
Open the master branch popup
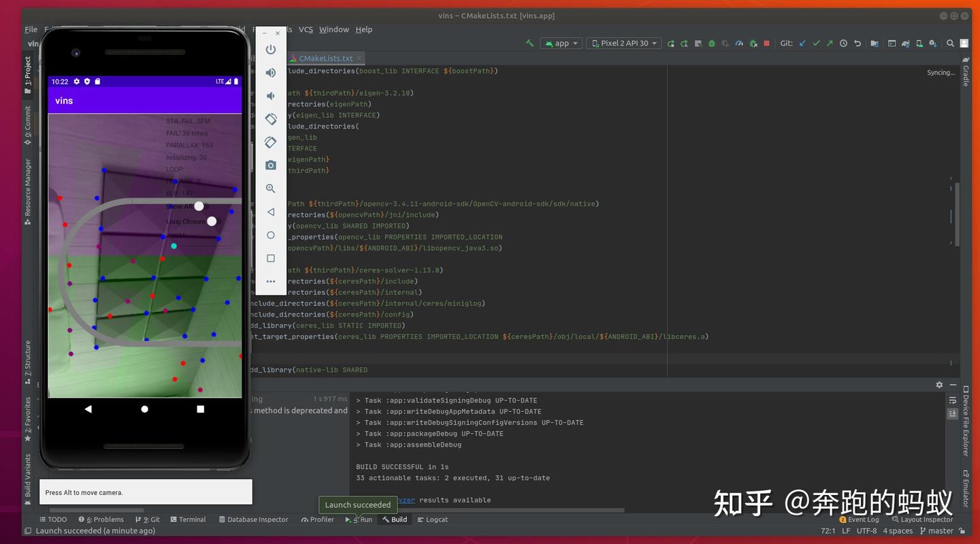[939, 530]
